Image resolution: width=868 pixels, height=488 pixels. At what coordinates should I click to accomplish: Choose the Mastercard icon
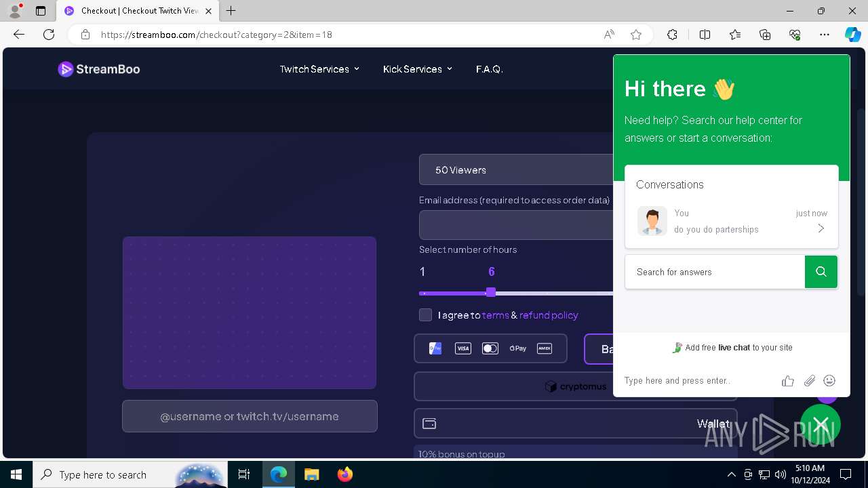pos(490,348)
